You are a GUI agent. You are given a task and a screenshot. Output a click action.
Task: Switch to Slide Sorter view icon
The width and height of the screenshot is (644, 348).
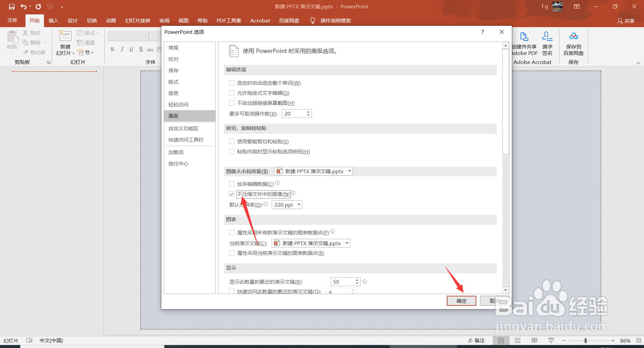point(518,341)
